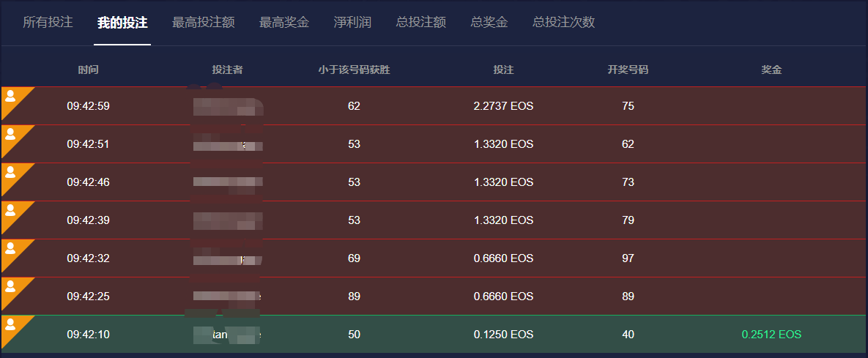Click the 1.3320 EOS bet at 09:42:46
Screen dimensions: 868x358
[x=504, y=182]
